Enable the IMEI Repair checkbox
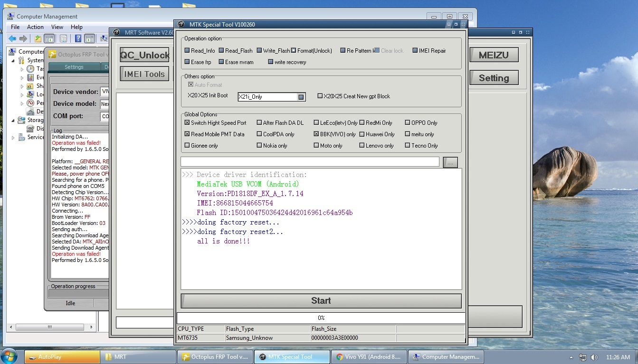The image size is (638, 364). click(415, 51)
